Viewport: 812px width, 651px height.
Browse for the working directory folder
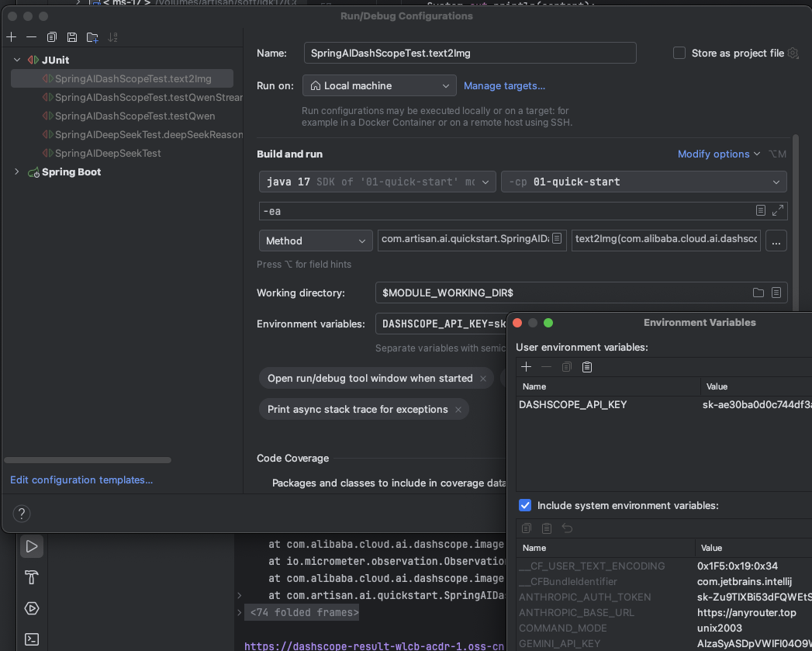(758, 293)
